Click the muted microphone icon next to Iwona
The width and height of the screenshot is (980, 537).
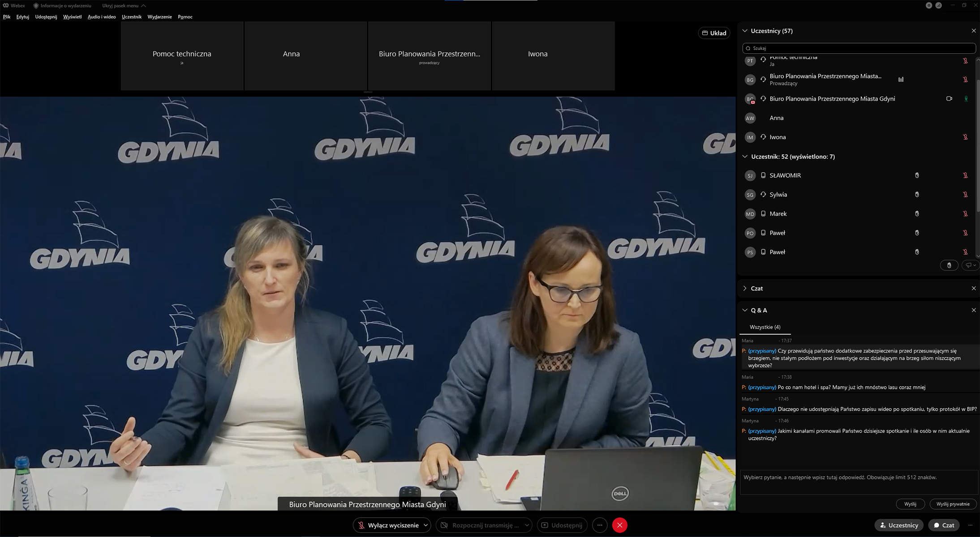click(966, 137)
